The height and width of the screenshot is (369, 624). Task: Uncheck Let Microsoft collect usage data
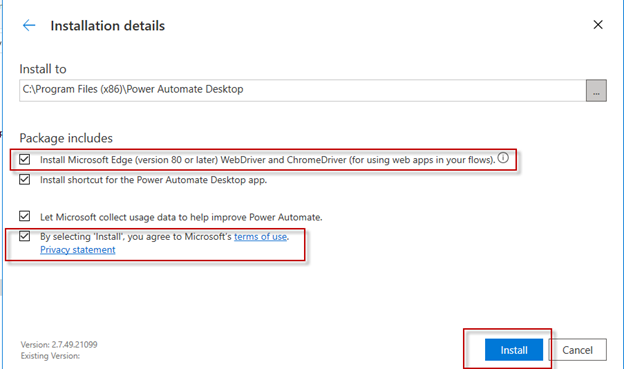coord(25,216)
